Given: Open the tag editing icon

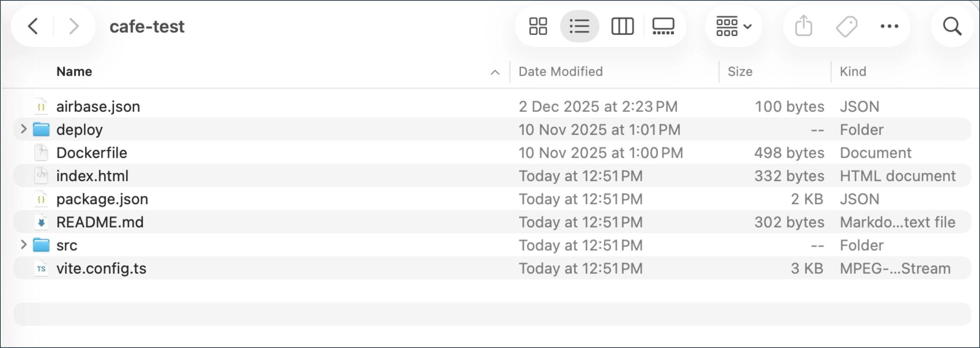Looking at the screenshot, I should pos(846,26).
